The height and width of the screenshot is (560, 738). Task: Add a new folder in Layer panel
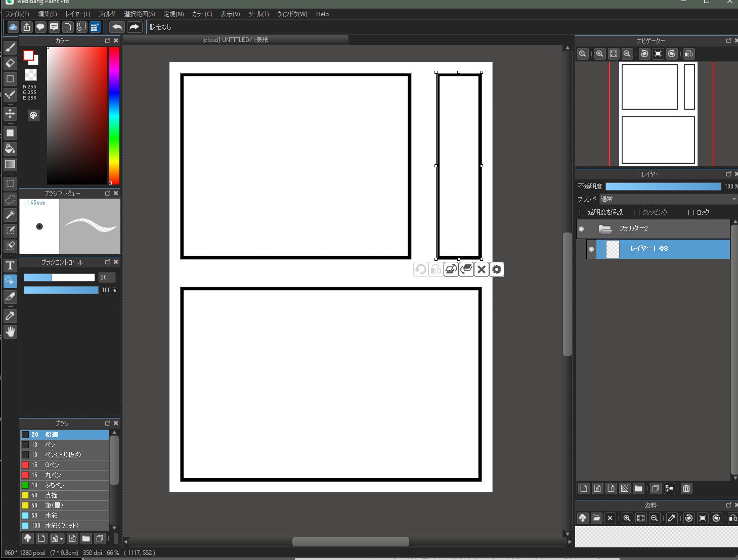pyautogui.click(x=638, y=488)
